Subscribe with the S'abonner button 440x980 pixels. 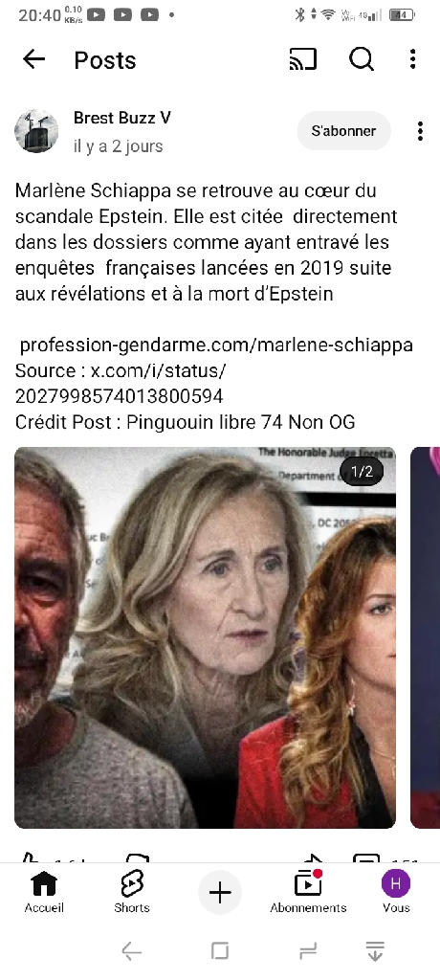click(x=343, y=130)
